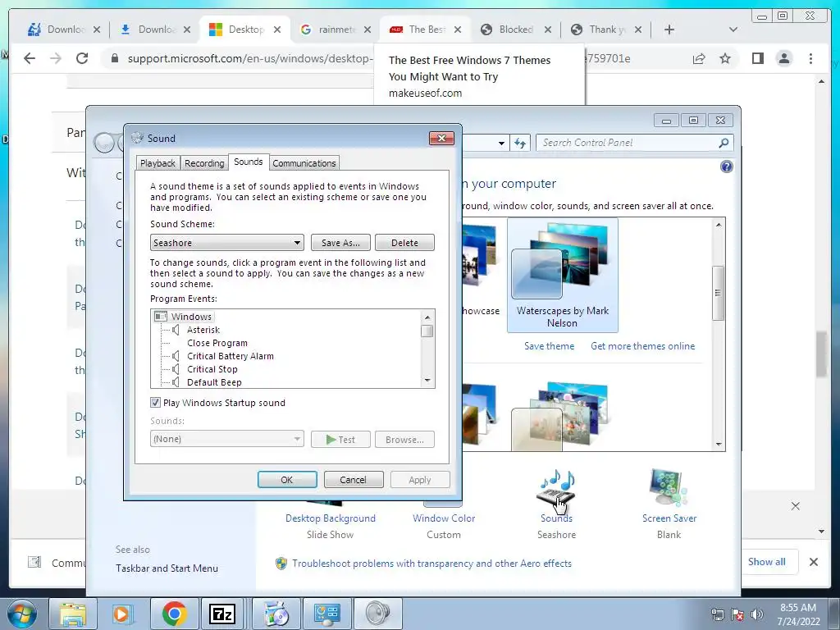Open the Screen Saver icon
Viewport: 840px width, 630px height.
668,487
